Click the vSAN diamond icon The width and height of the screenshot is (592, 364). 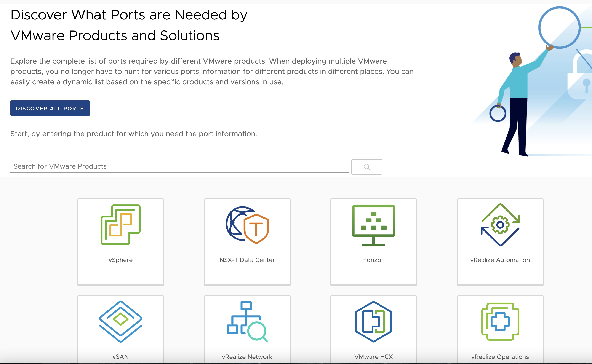[x=121, y=321]
